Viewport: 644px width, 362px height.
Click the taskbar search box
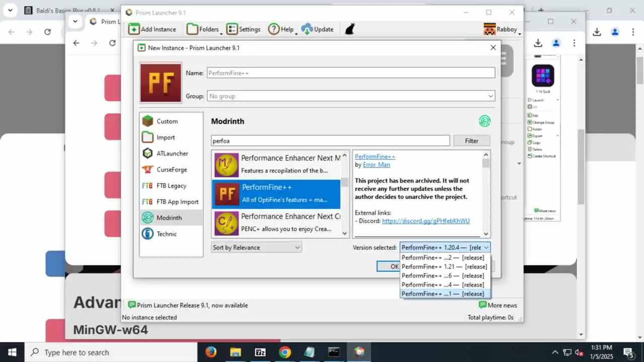click(111, 352)
